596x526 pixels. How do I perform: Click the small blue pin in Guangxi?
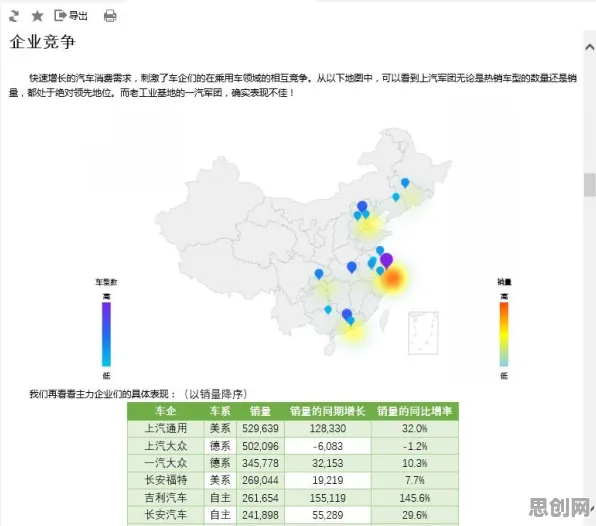(328, 310)
